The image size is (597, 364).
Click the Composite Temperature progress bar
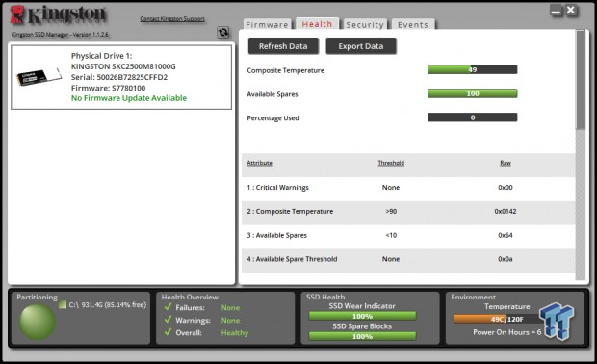pos(472,69)
